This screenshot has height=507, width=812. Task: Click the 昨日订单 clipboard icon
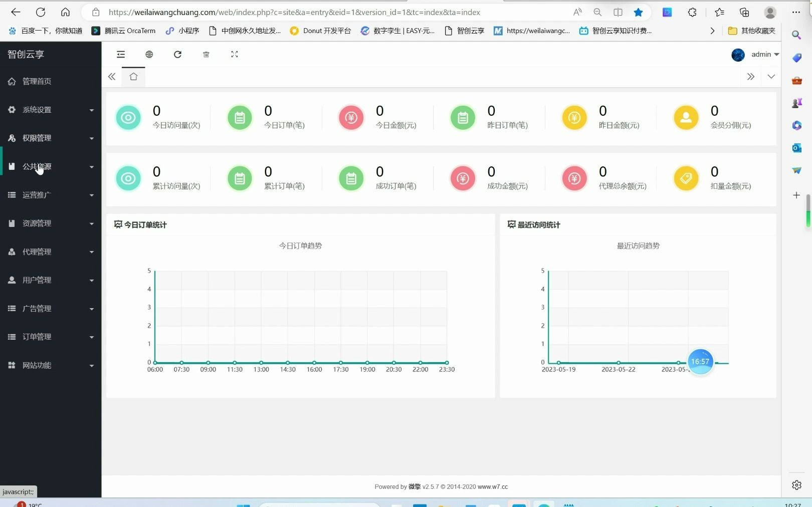click(463, 118)
